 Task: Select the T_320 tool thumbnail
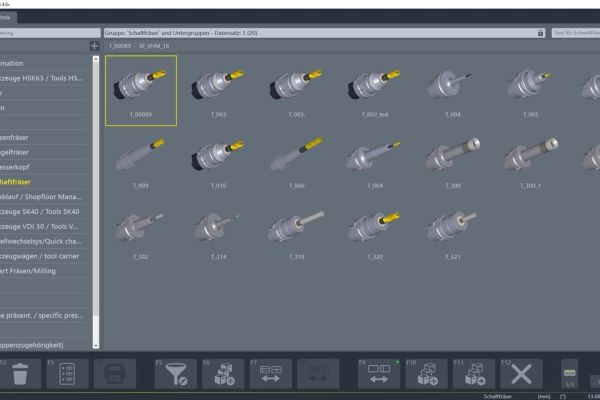375,233
